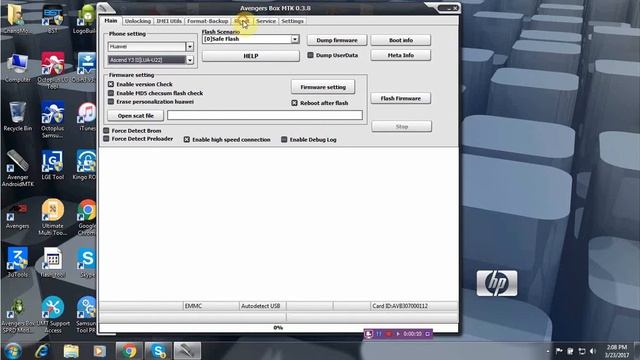Image resolution: width=640 pixels, height=360 pixels.
Task: Open the Google Chrome desktop shortcut
Action: tap(87, 217)
